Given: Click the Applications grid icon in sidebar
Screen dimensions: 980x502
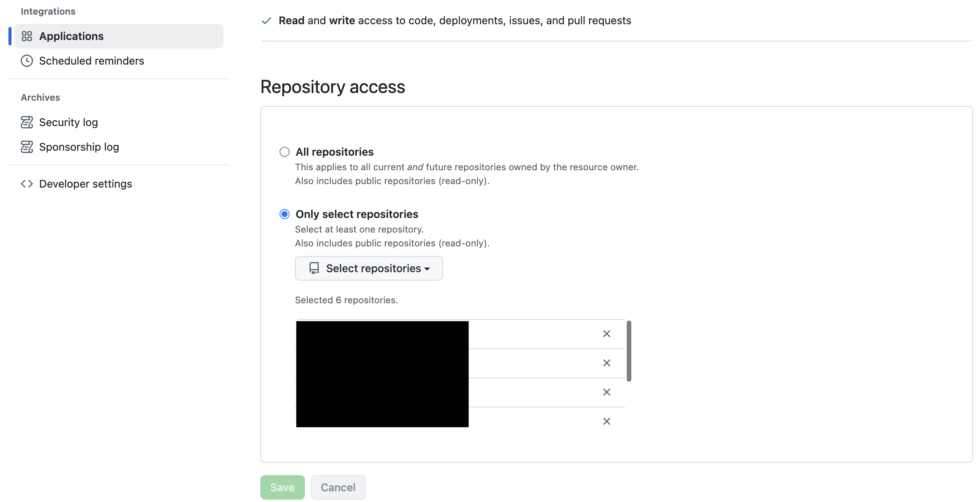Looking at the screenshot, I should pyautogui.click(x=27, y=36).
